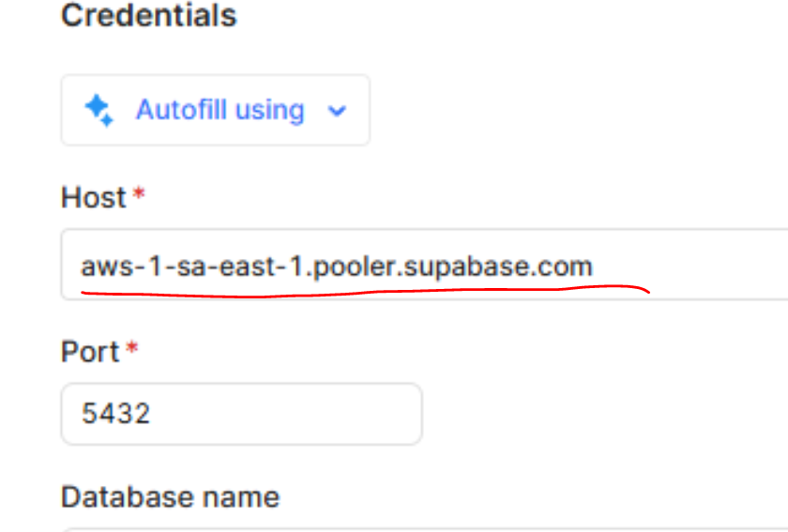Click the word Autofill in the button

point(178,111)
